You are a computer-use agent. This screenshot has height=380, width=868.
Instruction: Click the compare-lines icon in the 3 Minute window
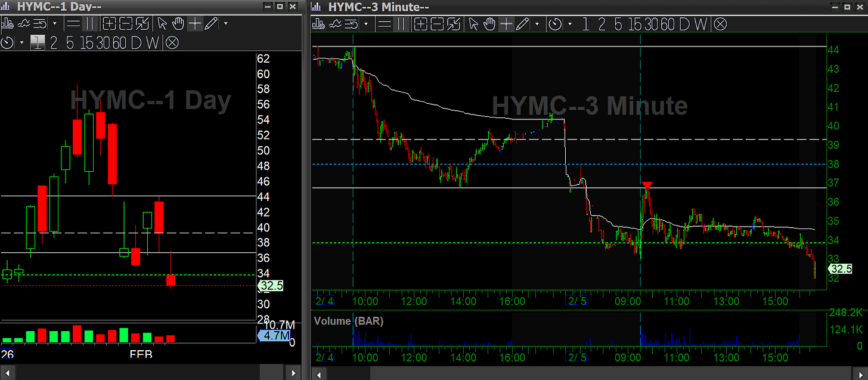pyautogui.click(x=351, y=24)
